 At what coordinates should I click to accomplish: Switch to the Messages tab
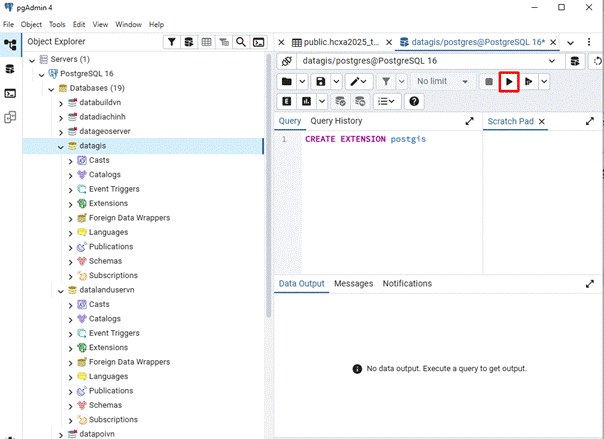coord(353,284)
